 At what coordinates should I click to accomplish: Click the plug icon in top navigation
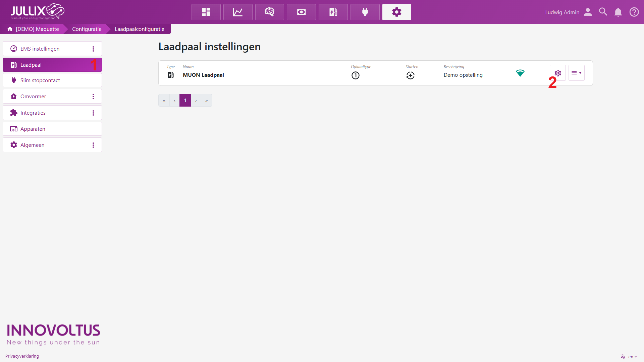pyautogui.click(x=365, y=12)
